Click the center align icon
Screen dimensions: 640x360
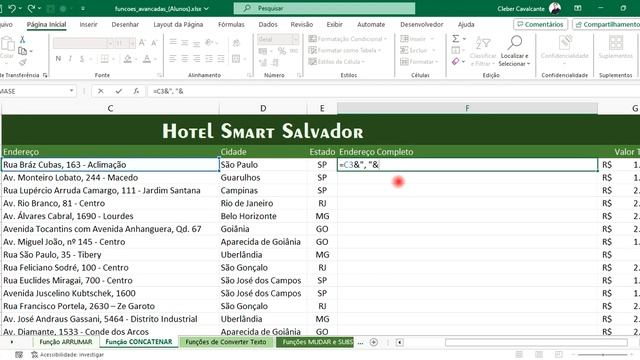[185, 59]
